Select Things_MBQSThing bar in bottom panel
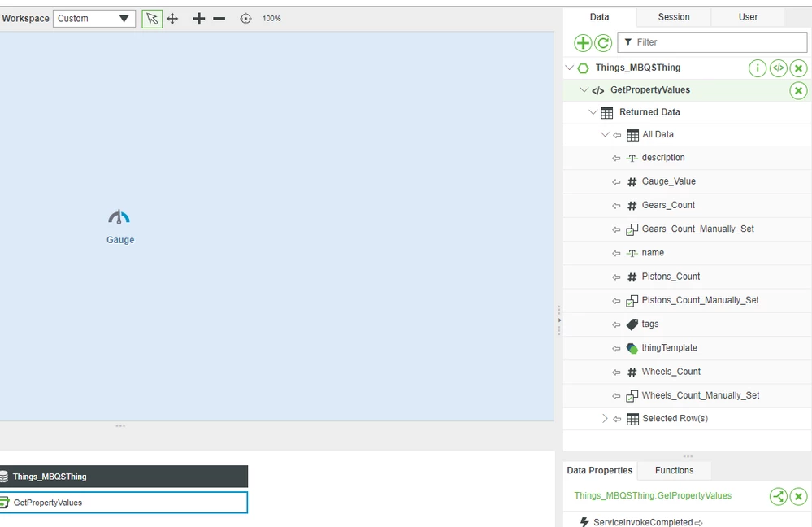This screenshot has width=812, height=527. (124, 477)
